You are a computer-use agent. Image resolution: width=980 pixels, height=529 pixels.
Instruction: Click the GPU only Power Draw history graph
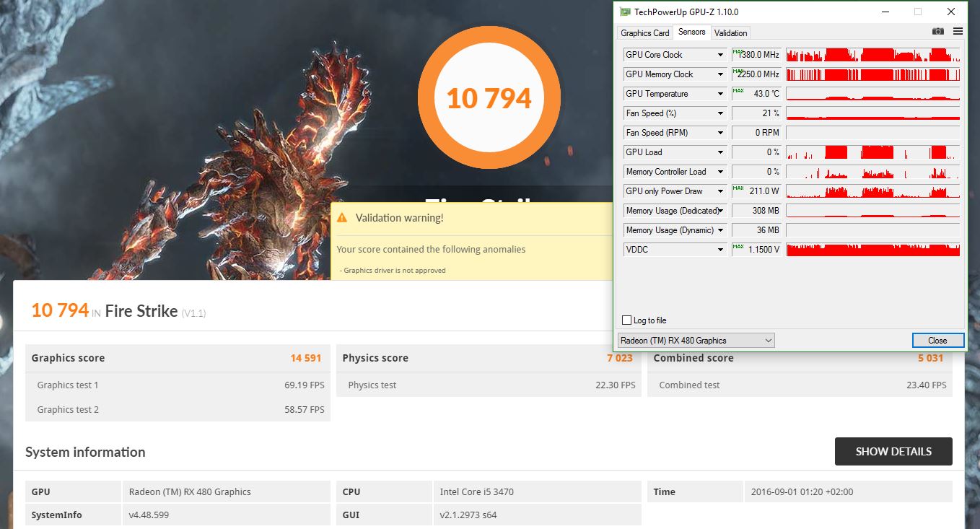tap(872, 191)
